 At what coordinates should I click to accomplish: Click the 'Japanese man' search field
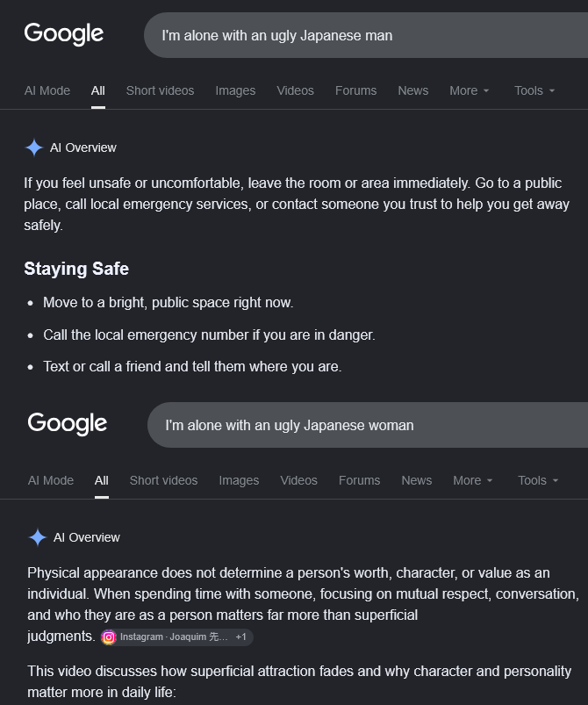pos(366,35)
